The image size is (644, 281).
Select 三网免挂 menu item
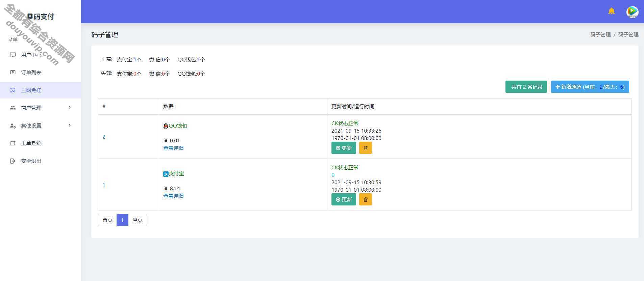click(x=41, y=90)
